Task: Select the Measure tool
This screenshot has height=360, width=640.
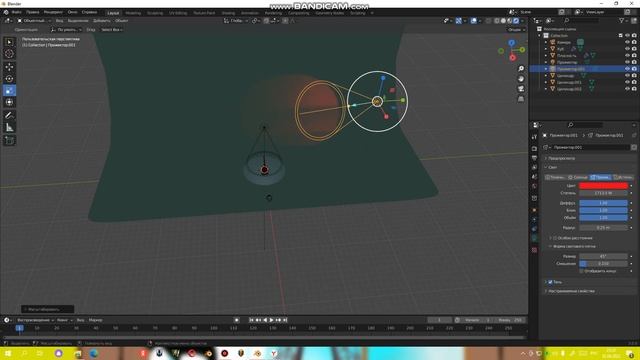Action: 9,128
